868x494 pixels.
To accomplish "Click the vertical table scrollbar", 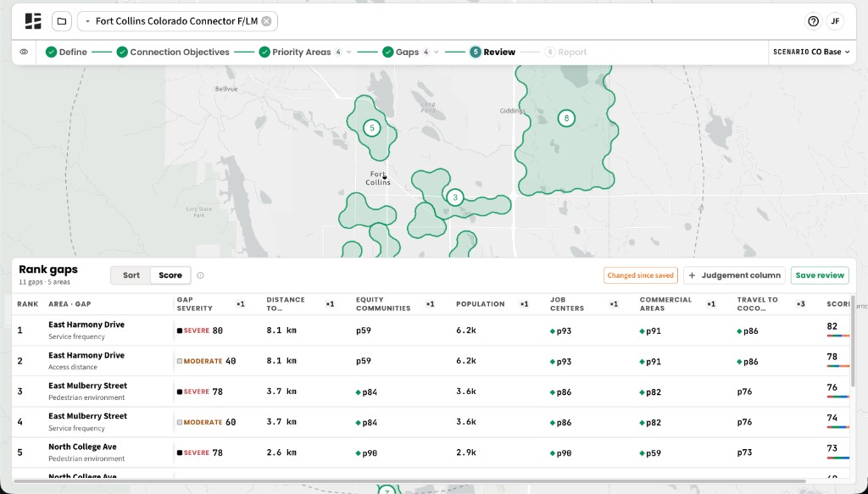I will tap(853, 341).
